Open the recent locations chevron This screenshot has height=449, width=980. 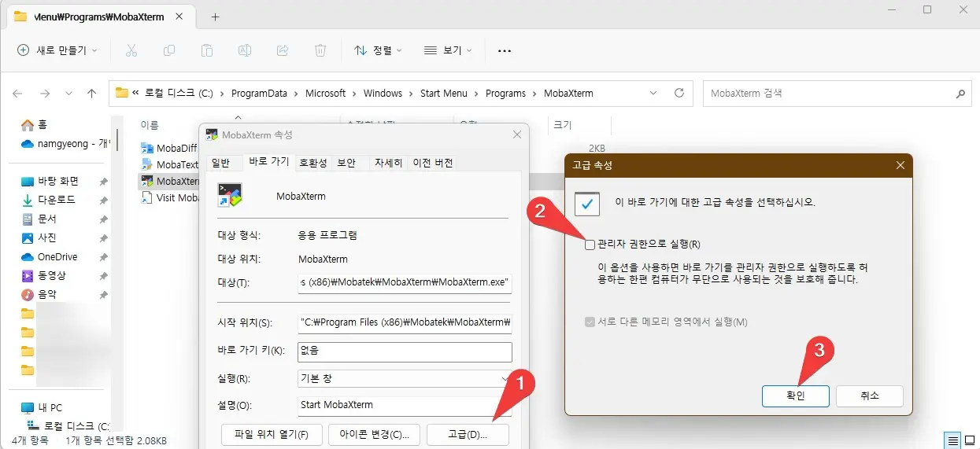[x=68, y=93]
